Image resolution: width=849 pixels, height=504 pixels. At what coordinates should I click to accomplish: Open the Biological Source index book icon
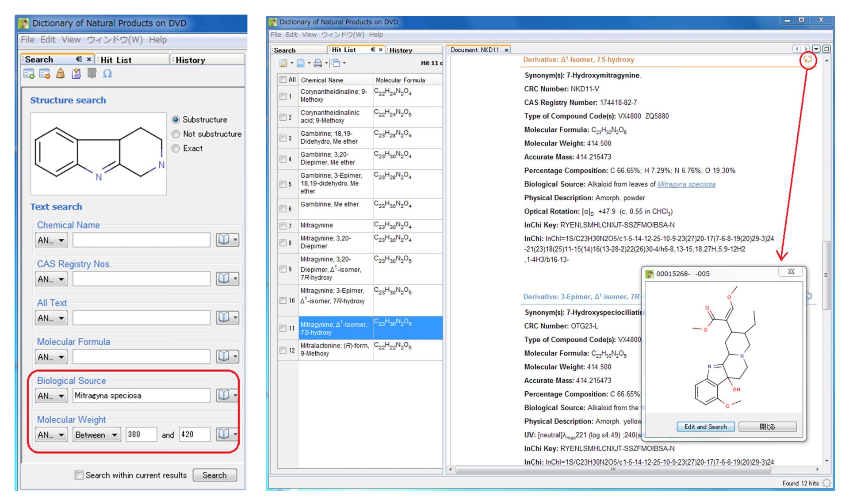224,395
